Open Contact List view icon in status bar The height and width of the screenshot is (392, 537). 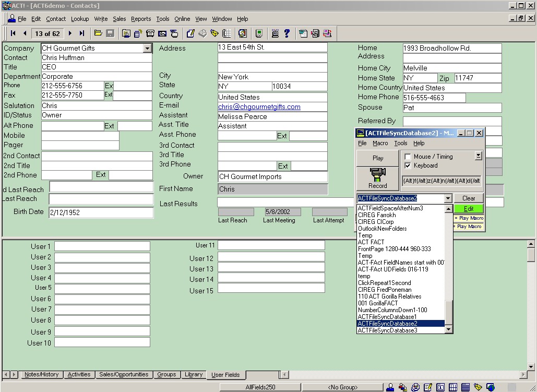click(403, 387)
